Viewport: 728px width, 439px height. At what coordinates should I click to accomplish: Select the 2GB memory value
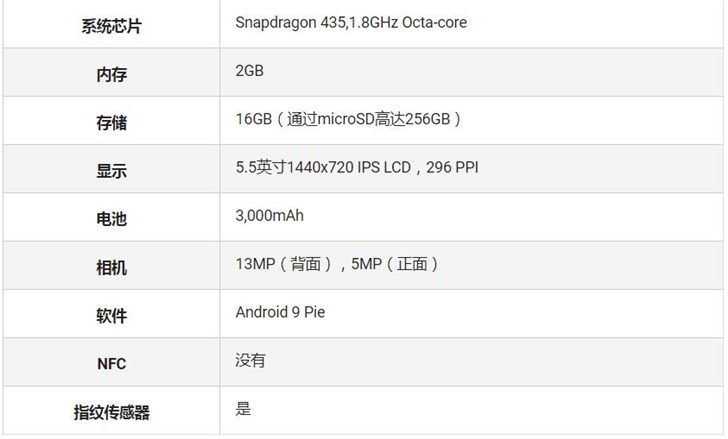coord(249,71)
